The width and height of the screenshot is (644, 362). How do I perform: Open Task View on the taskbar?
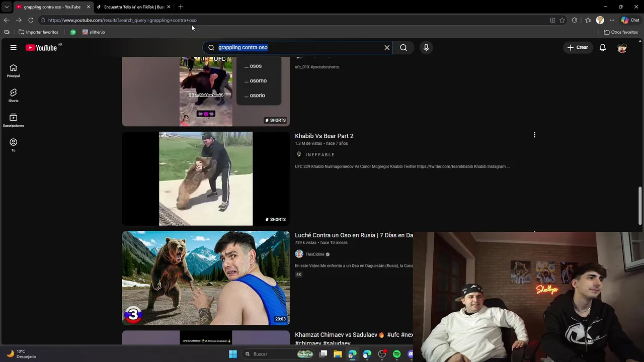click(324, 354)
